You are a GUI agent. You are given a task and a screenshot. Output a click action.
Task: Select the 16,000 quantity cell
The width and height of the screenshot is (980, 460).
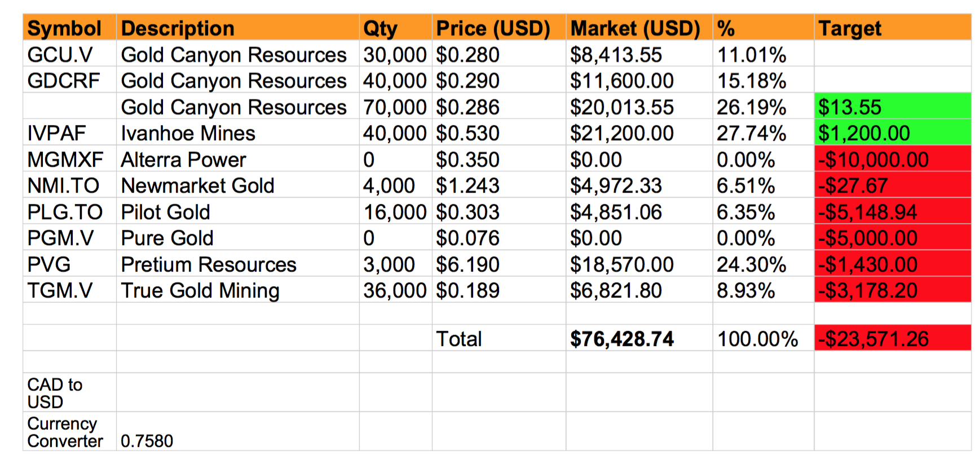point(395,211)
